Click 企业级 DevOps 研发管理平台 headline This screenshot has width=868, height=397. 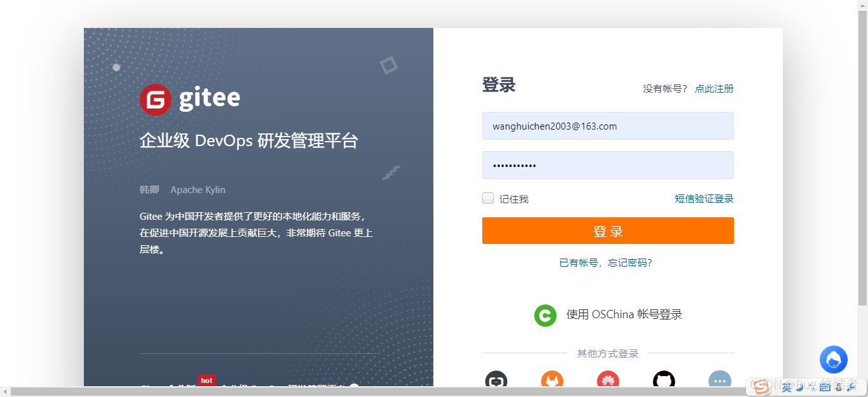(x=249, y=140)
